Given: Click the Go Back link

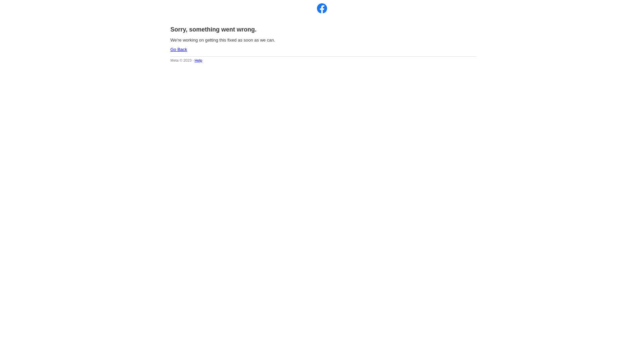Looking at the screenshot, I should (178, 50).
